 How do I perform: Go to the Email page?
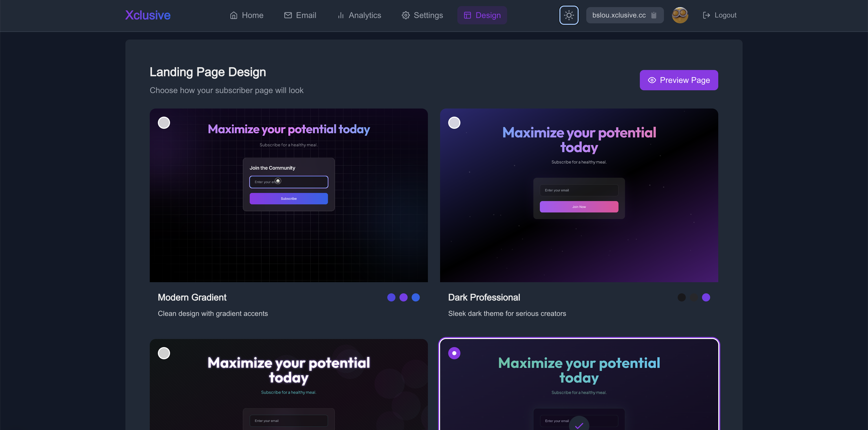[300, 15]
